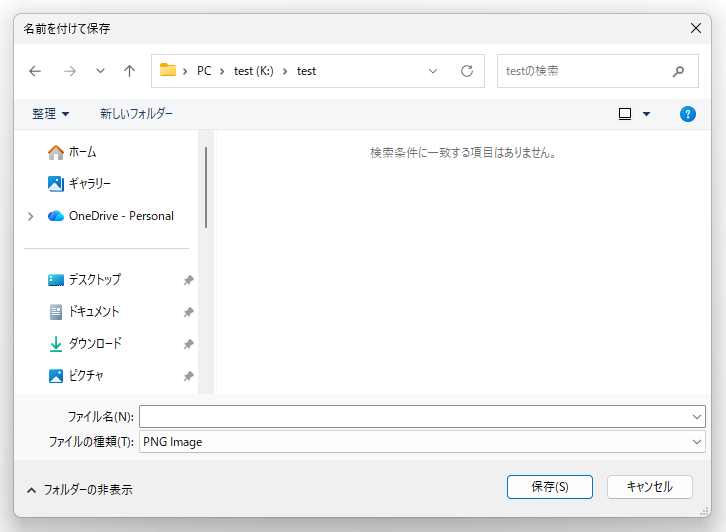This screenshot has width=726, height=532.
Task: Click the search magnifier icon
Action: pyautogui.click(x=679, y=71)
